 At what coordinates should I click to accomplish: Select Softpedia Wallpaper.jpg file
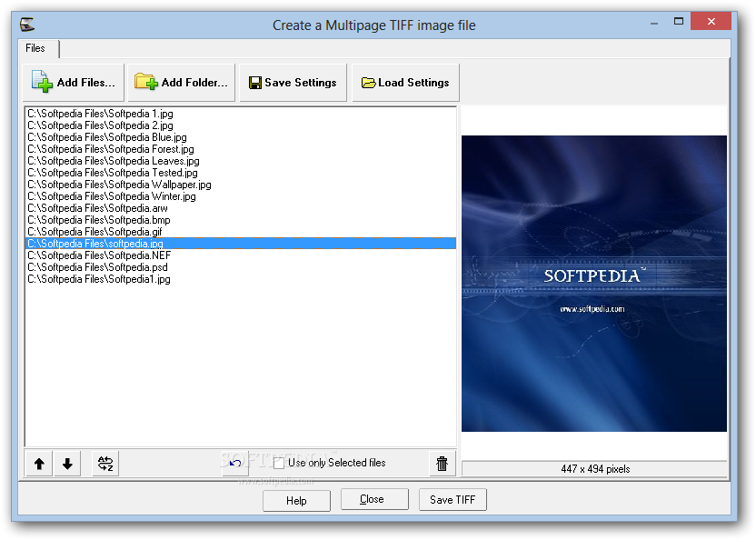240,185
